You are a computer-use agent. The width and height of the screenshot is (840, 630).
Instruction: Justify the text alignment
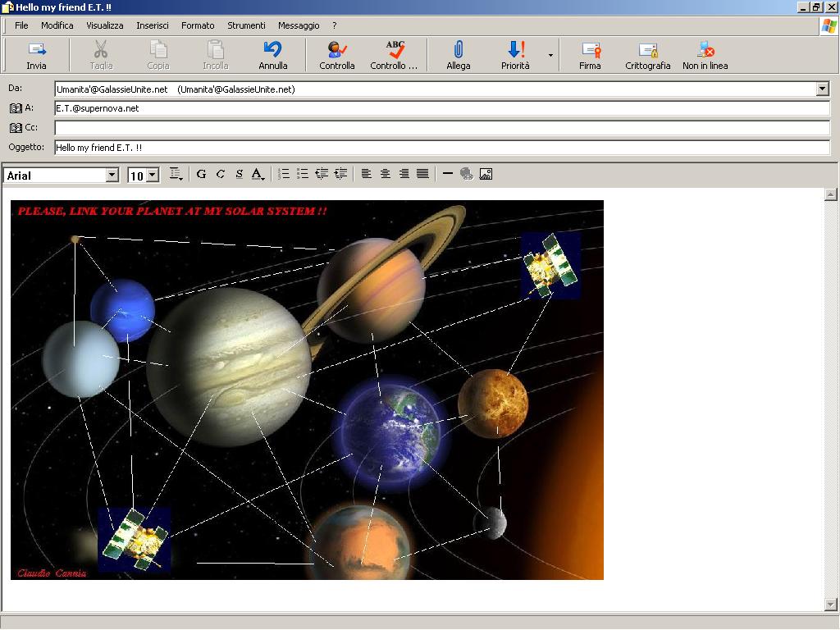[x=422, y=174]
